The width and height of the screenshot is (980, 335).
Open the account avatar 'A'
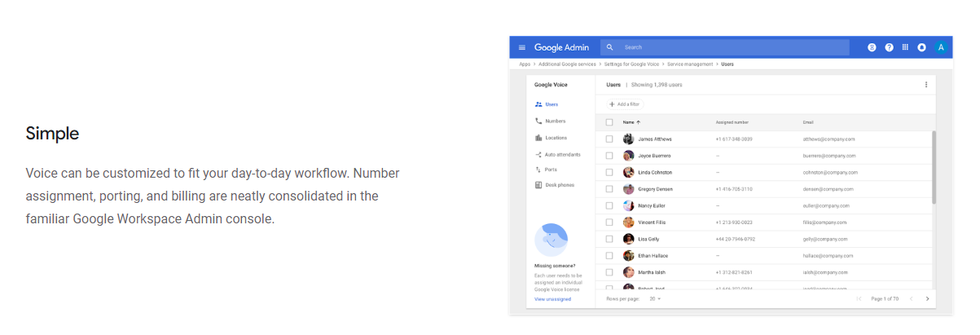[941, 47]
